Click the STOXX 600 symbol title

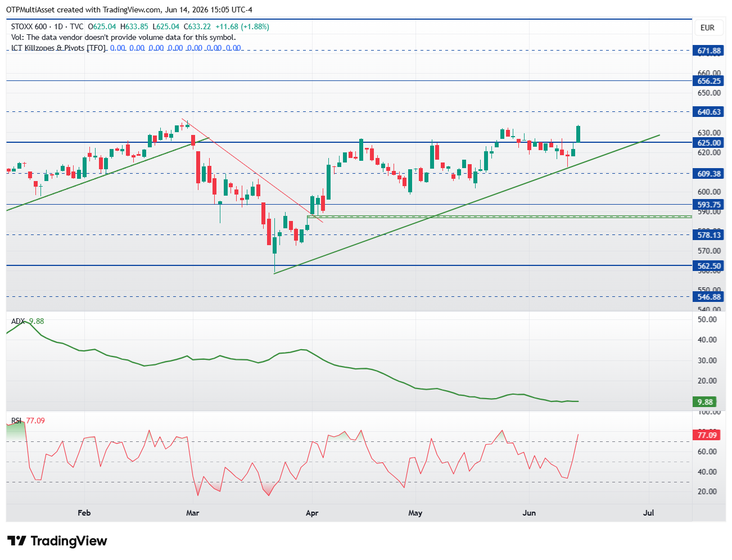click(x=29, y=26)
